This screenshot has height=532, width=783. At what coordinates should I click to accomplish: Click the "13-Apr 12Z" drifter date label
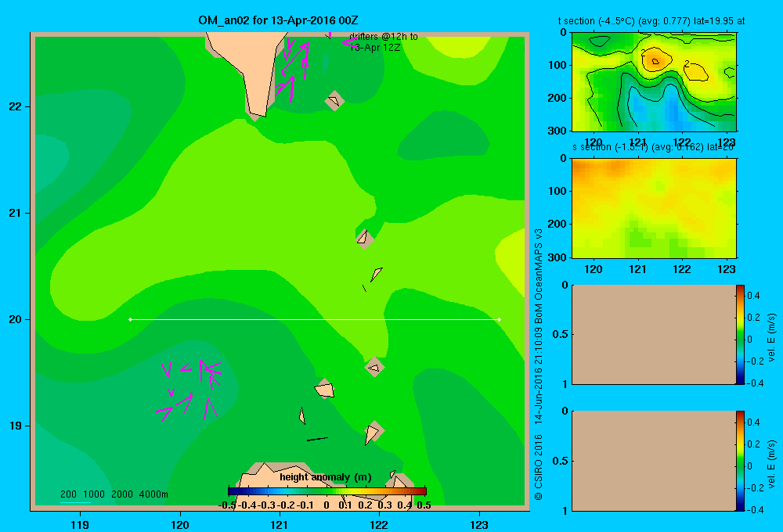coord(374,48)
